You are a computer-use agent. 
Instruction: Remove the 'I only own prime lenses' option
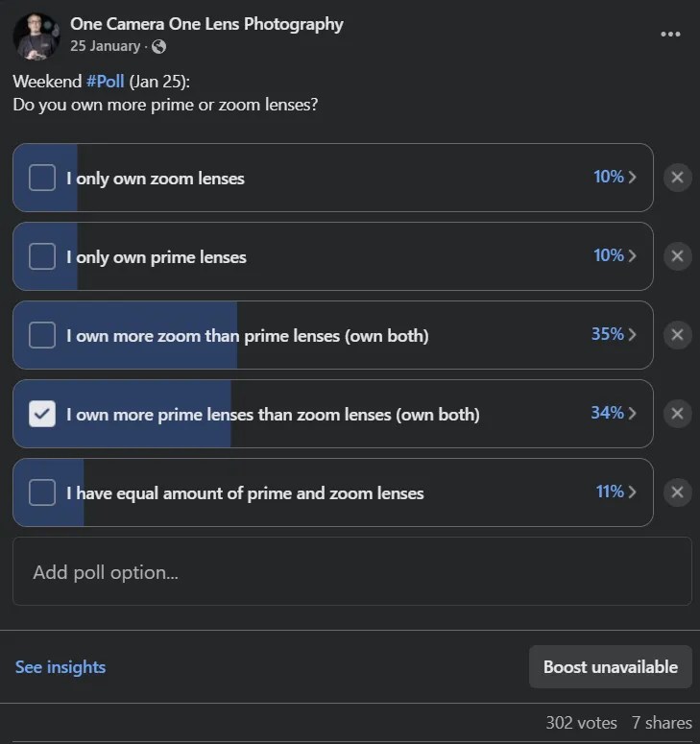[x=677, y=256]
